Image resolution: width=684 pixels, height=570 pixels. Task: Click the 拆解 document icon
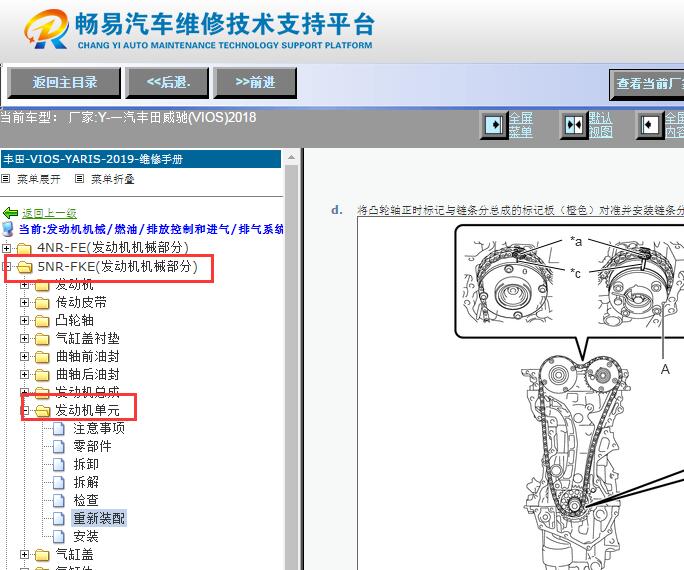(59, 483)
